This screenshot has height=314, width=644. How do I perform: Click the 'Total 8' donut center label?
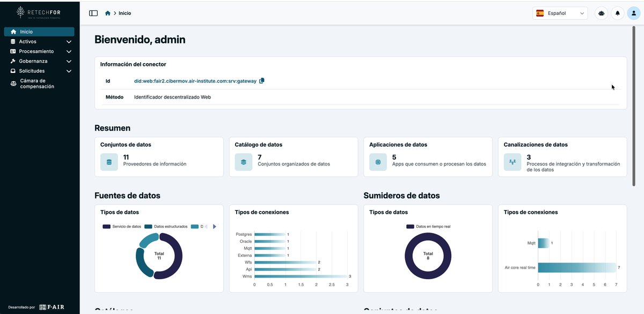(428, 256)
